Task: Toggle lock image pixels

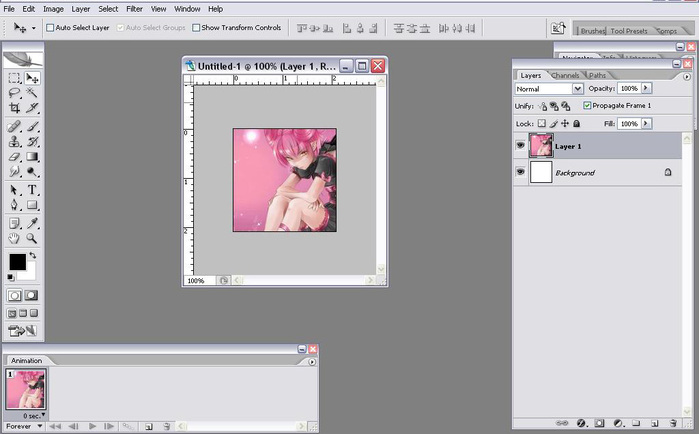Action: pyautogui.click(x=553, y=123)
